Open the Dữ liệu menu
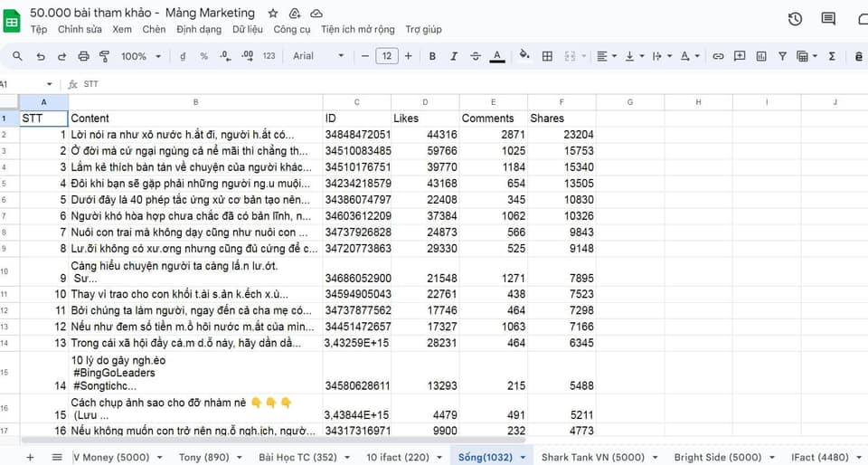Viewport: 868px width, 465px height. 248,30
